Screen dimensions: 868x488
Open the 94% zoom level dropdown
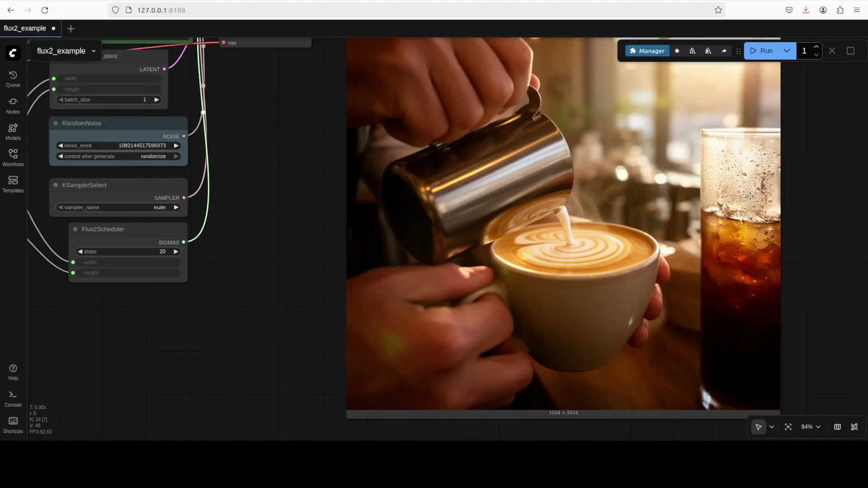pyautogui.click(x=811, y=427)
